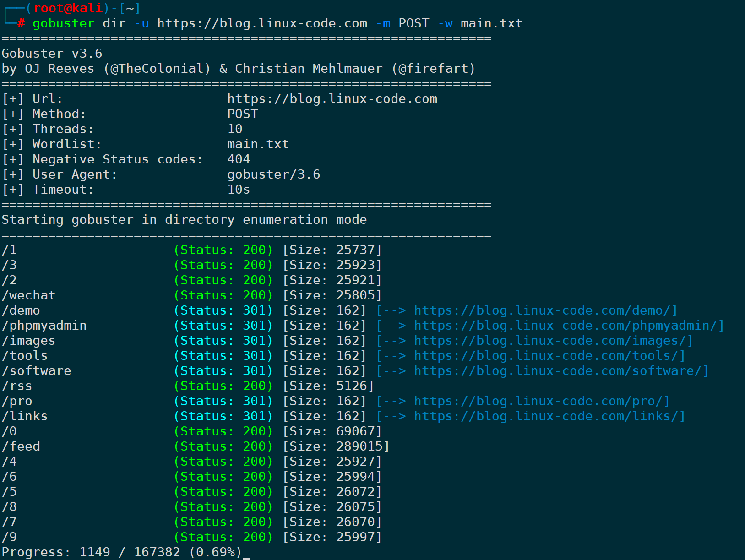Follow the images redirect URL
The image size is (745, 560).
click(x=550, y=341)
